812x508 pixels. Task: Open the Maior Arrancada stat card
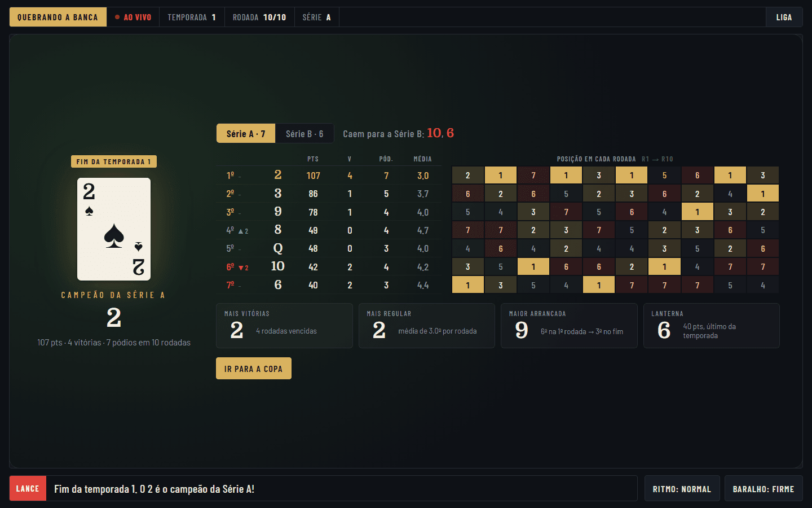pos(569,326)
